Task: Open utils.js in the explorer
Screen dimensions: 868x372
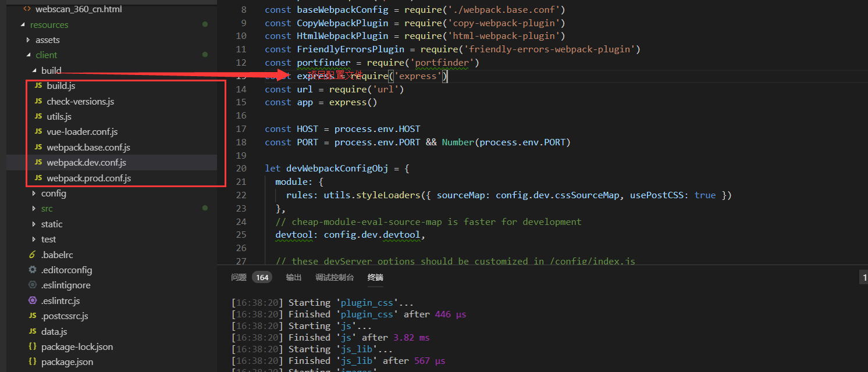Action: click(59, 116)
